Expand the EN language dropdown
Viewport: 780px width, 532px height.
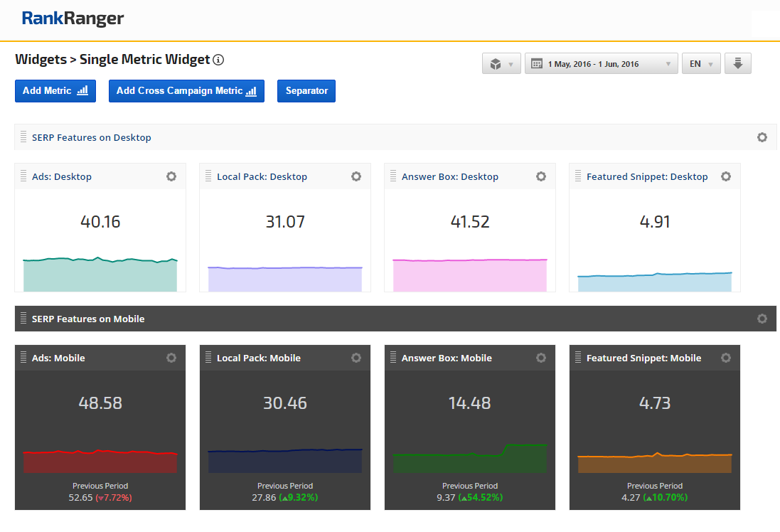pos(701,63)
